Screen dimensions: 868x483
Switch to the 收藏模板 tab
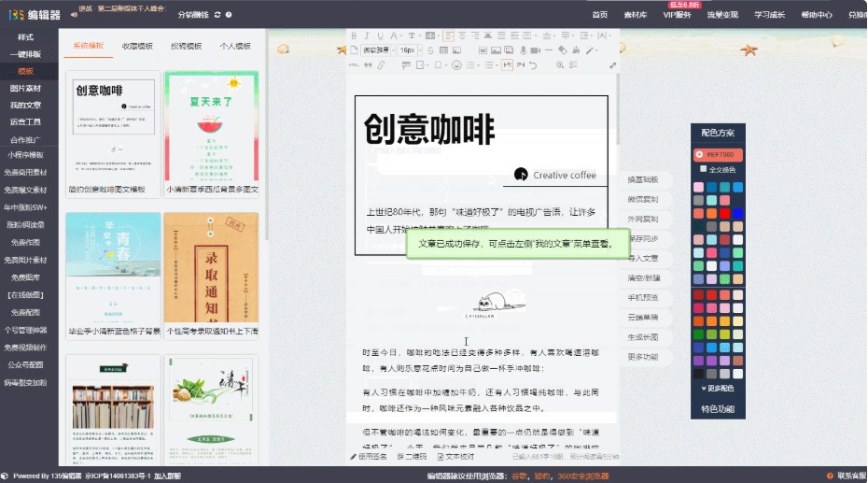[x=137, y=46]
